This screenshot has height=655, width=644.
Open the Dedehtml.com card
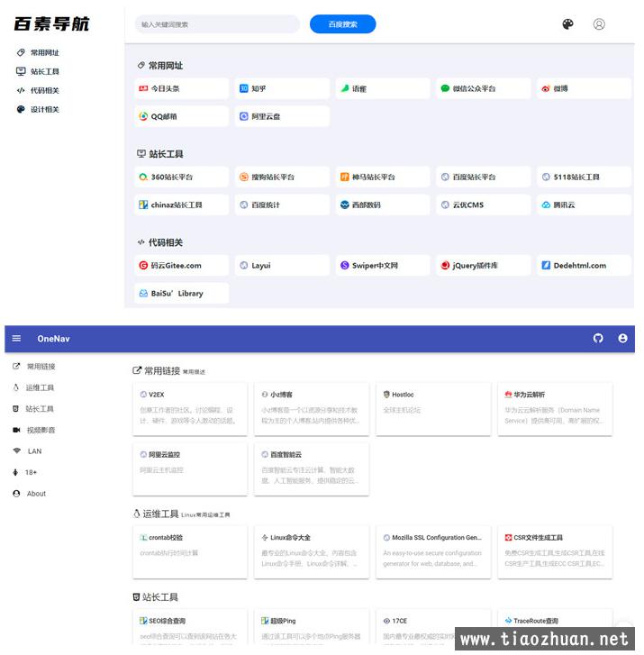pos(585,266)
